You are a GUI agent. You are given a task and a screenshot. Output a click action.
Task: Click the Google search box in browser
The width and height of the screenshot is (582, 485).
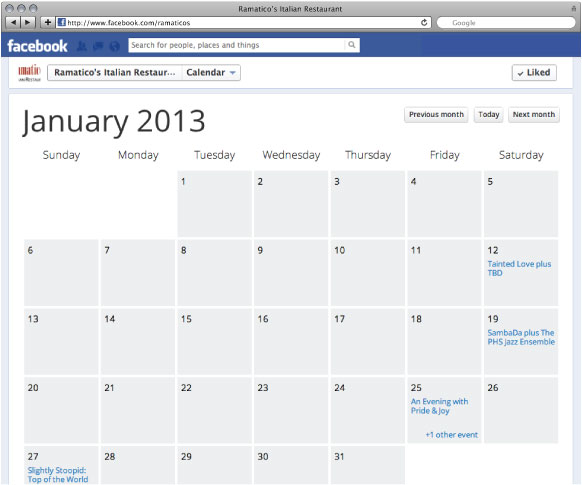(x=506, y=23)
